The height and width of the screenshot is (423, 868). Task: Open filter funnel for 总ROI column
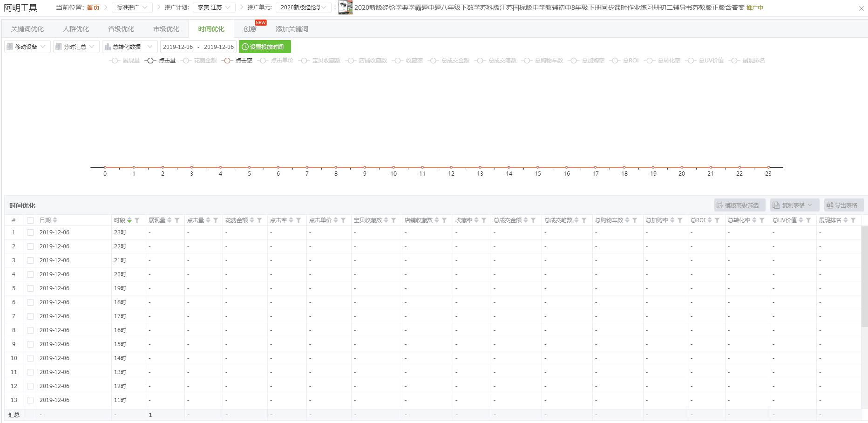717,220
